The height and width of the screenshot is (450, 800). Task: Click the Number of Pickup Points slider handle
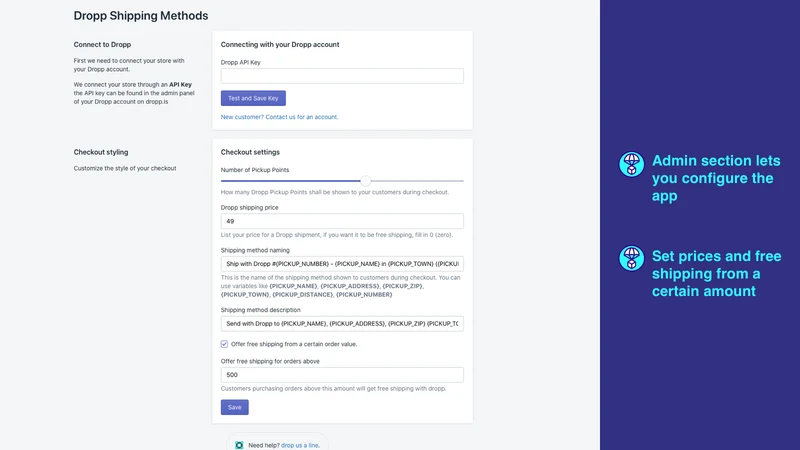click(365, 181)
